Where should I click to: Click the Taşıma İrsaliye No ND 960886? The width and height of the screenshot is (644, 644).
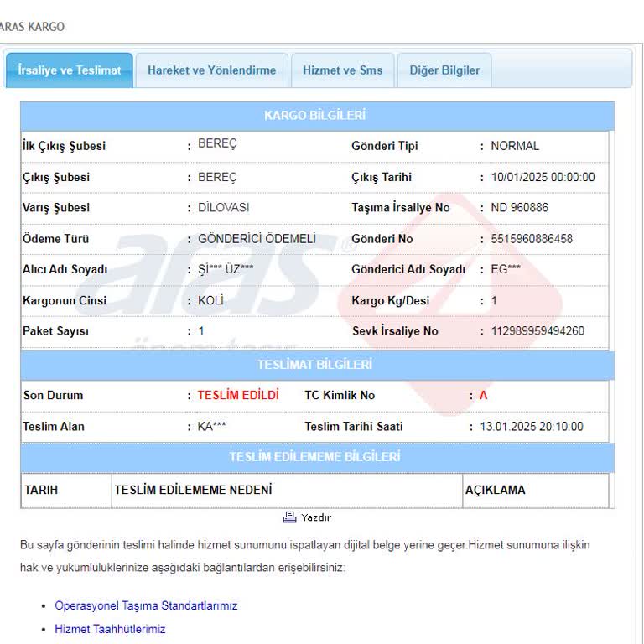point(520,207)
